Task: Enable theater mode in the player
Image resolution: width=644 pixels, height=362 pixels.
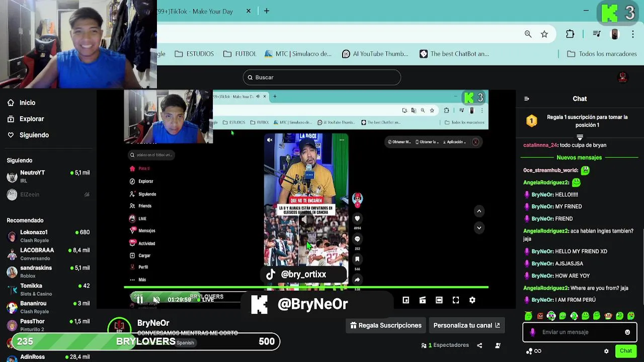Action: pos(439,300)
